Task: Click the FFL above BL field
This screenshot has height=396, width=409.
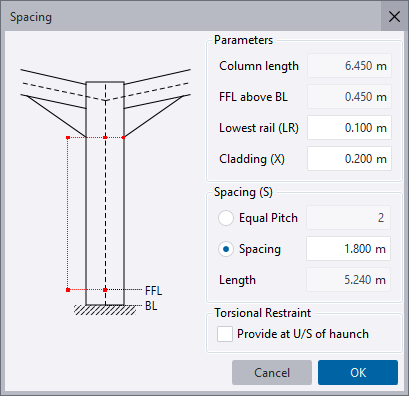Action: (x=349, y=97)
